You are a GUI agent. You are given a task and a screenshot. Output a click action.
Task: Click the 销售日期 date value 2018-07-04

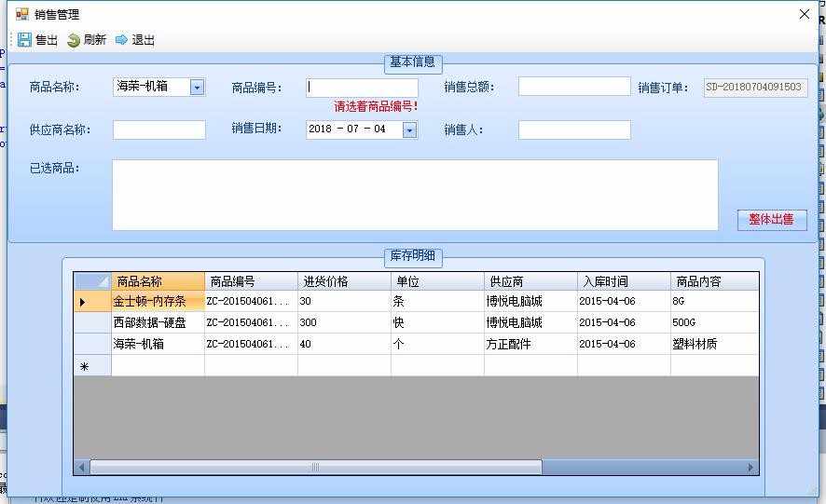pyautogui.click(x=347, y=129)
